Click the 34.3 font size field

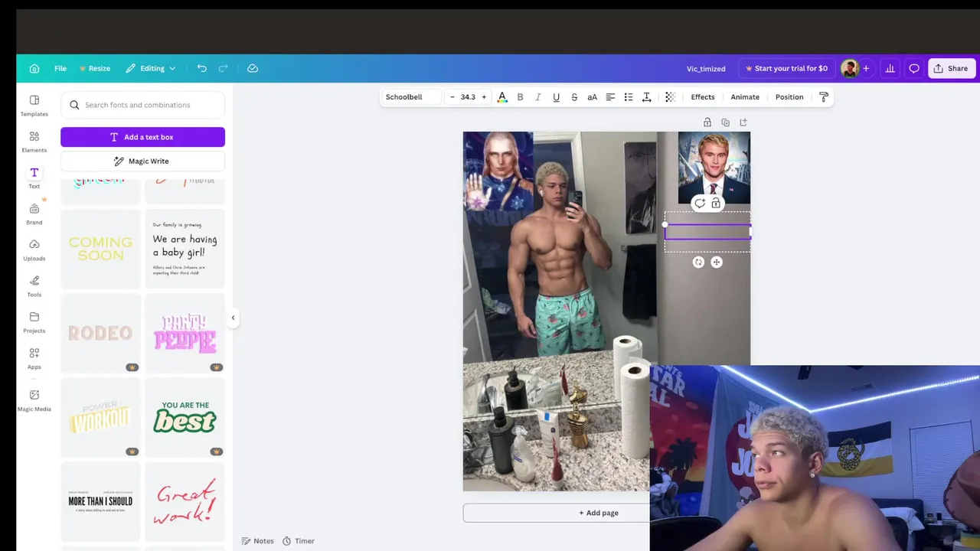click(468, 97)
